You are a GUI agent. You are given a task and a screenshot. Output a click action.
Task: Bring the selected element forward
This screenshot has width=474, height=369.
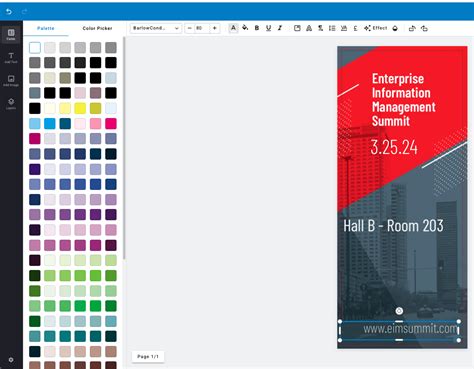pyautogui.click(x=412, y=28)
